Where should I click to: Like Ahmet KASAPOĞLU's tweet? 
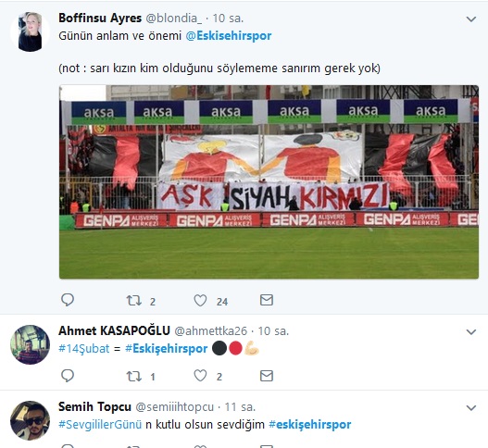point(200,376)
